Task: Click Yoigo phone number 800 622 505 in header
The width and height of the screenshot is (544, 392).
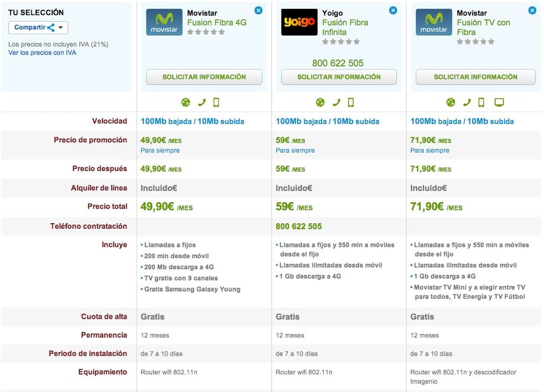Action: click(x=338, y=63)
